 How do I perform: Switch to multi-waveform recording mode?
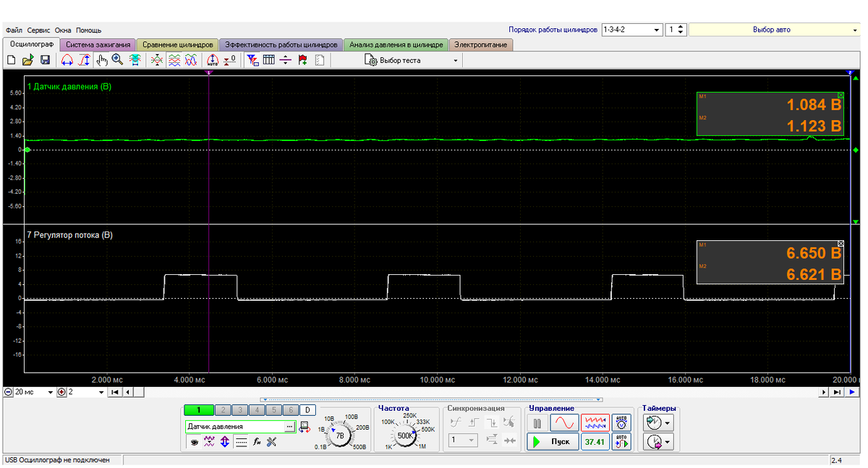(595, 422)
